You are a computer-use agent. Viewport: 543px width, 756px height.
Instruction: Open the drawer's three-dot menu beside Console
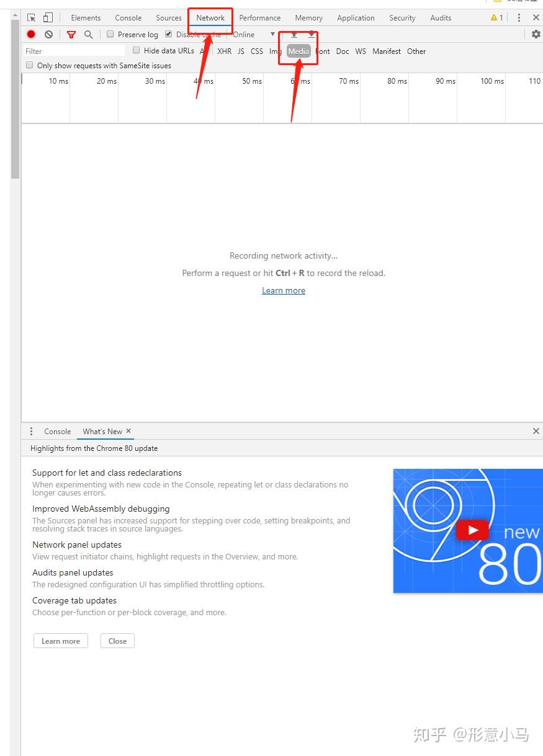pyautogui.click(x=31, y=431)
